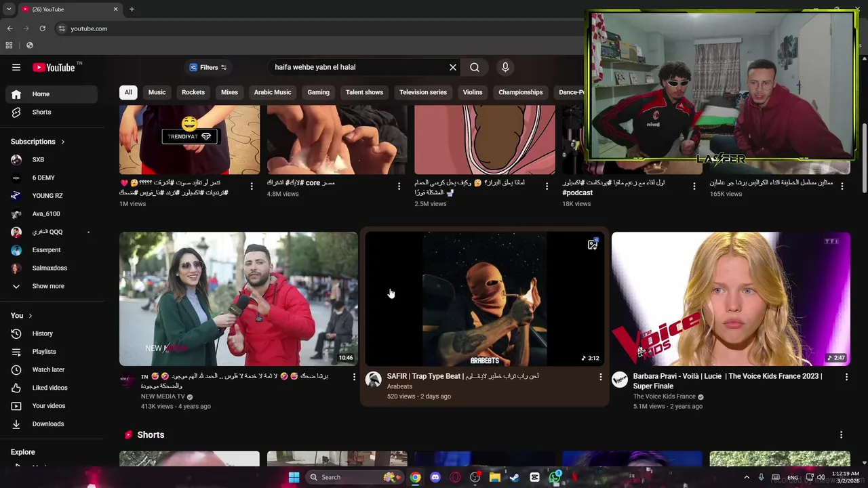Viewport: 868px width, 488px height.
Task: Reload the page with the browser refresh button
Action: (42, 28)
